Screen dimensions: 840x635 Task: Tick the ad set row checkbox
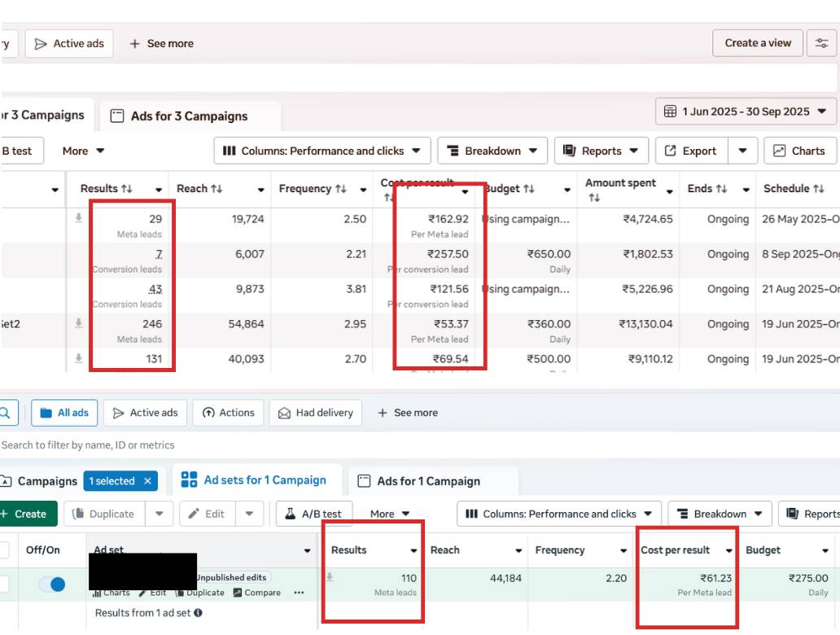tap(4, 584)
